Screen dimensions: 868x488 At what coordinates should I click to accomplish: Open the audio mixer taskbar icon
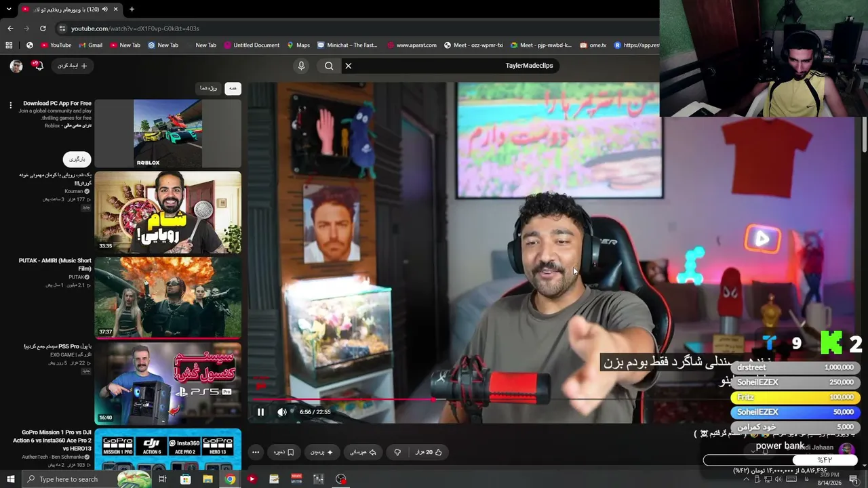(x=319, y=479)
